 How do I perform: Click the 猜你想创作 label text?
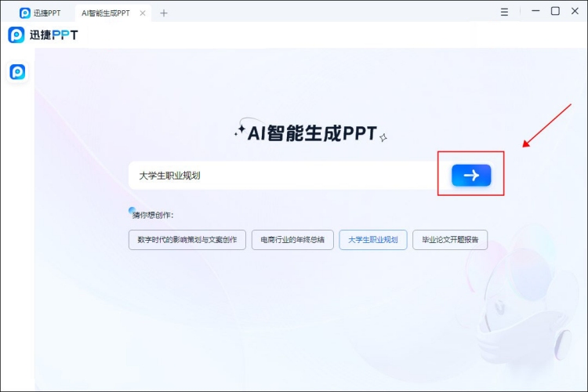click(x=153, y=215)
